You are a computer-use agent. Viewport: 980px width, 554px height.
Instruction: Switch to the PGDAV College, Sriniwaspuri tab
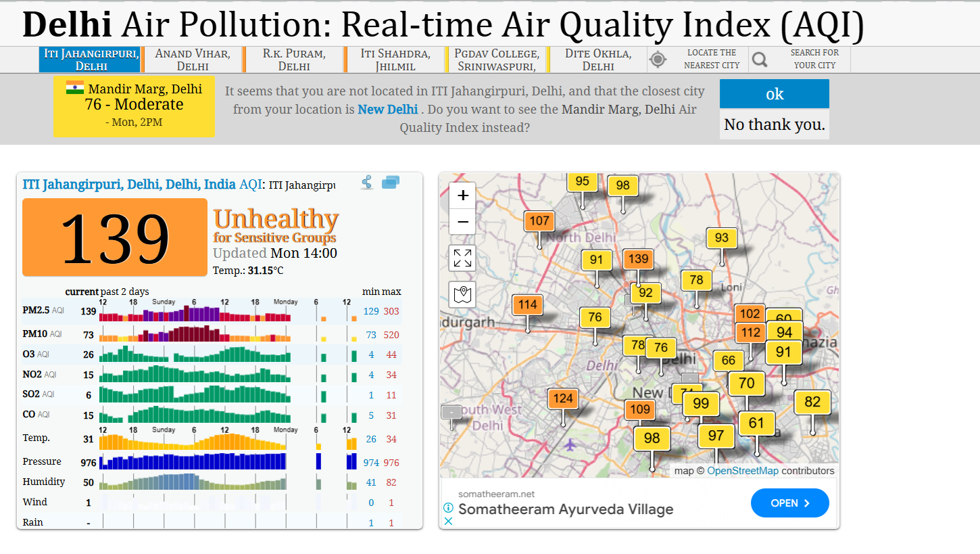pyautogui.click(x=497, y=60)
